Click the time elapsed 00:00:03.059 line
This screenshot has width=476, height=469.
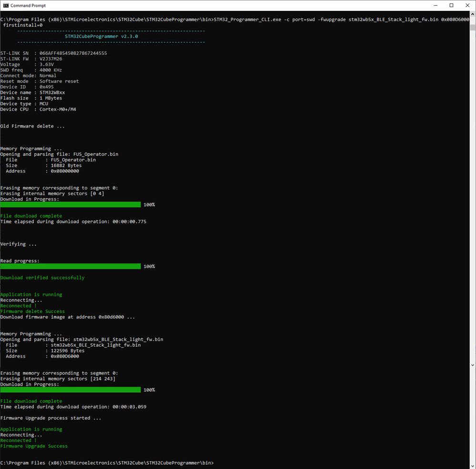click(73, 407)
